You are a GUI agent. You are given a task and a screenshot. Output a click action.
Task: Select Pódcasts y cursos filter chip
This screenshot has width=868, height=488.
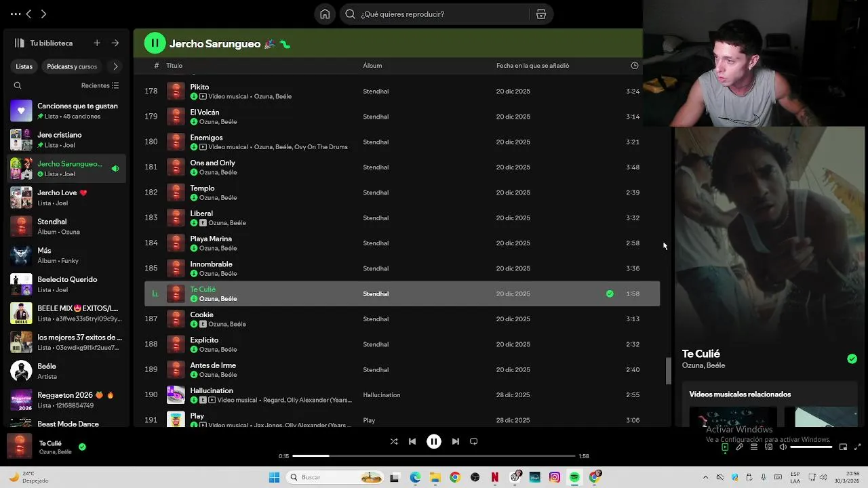[x=72, y=66]
